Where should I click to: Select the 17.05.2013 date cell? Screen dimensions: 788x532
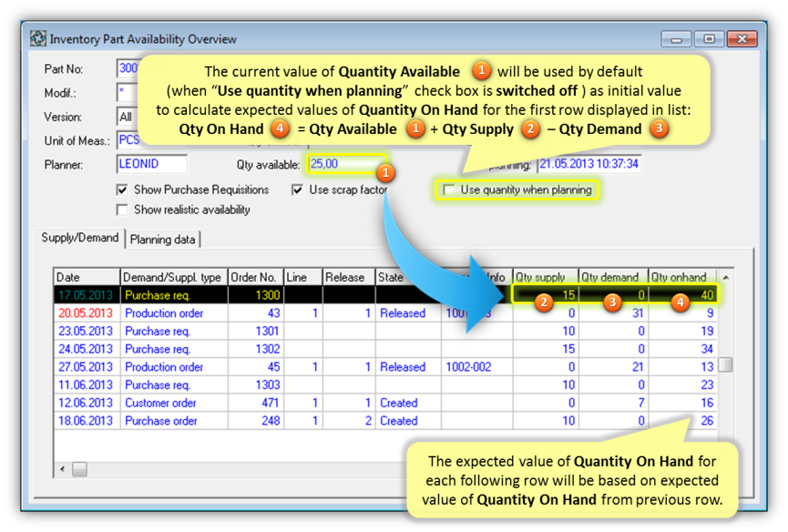(86, 295)
